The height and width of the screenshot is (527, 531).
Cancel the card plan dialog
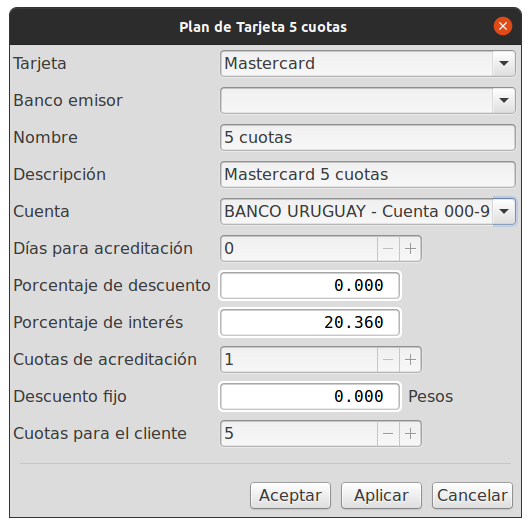click(x=472, y=496)
